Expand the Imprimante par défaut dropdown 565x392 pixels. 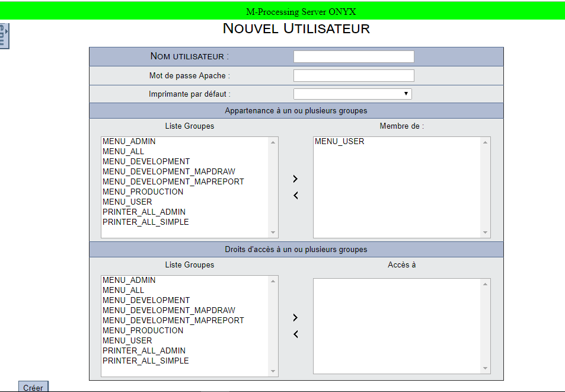click(352, 94)
